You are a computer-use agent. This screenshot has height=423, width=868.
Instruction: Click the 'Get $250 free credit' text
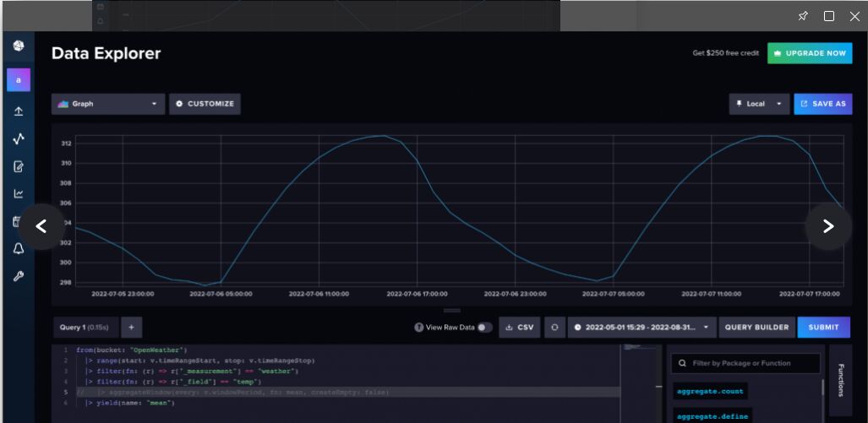tap(726, 54)
